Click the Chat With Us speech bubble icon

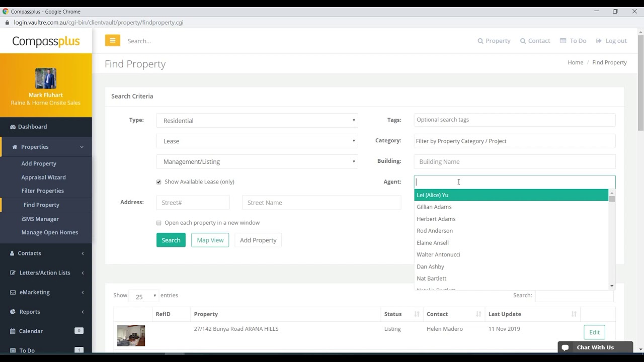click(x=566, y=347)
